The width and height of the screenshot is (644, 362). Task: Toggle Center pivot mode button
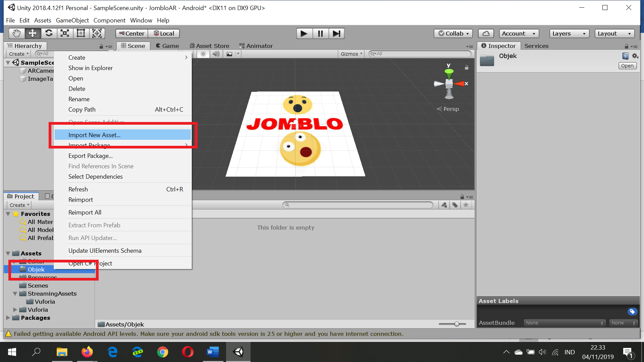pyautogui.click(x=132, y=34)
